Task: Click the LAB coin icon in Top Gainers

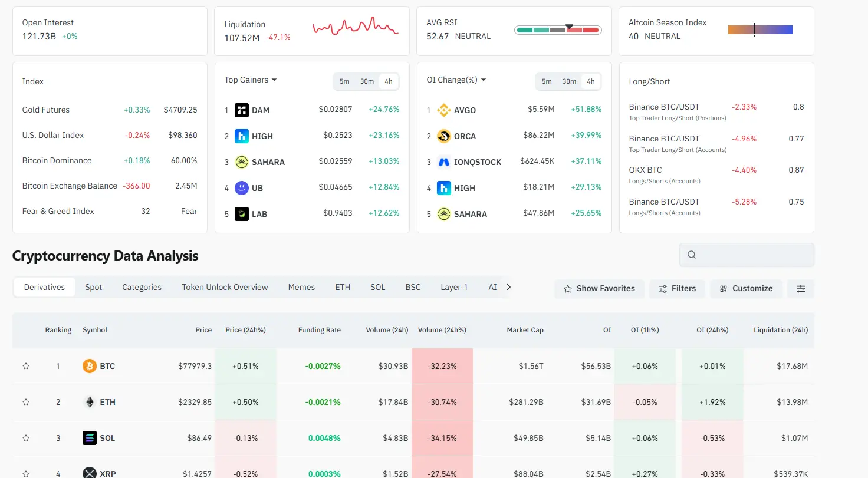Action: [x=242, y=214]
